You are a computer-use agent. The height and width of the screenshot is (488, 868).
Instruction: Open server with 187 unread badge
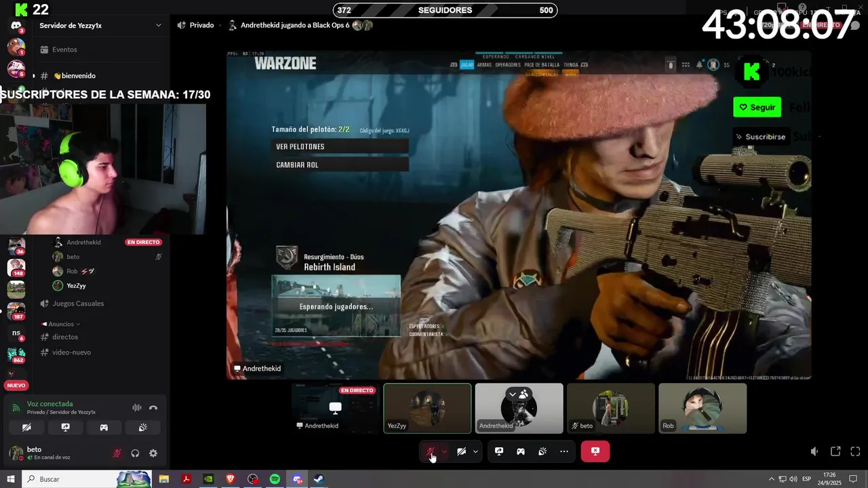click(16, 311)
